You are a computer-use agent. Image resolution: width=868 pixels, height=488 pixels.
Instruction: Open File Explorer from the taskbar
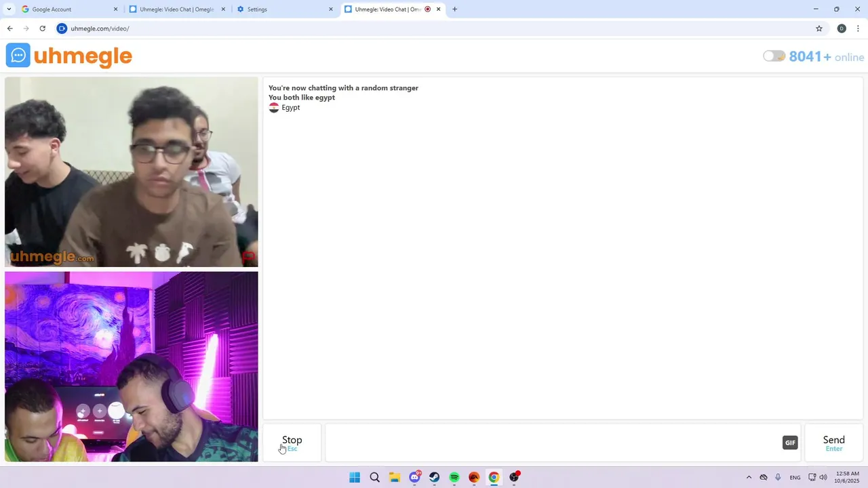[395, 477]
